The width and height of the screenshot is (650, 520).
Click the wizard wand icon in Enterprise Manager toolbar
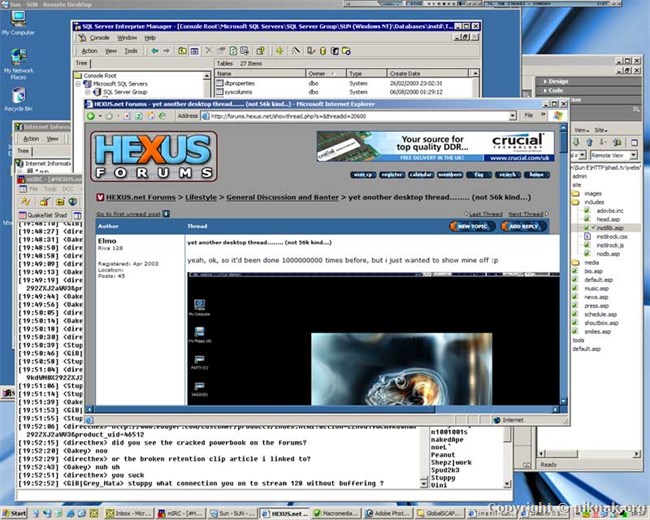[296, 51]
